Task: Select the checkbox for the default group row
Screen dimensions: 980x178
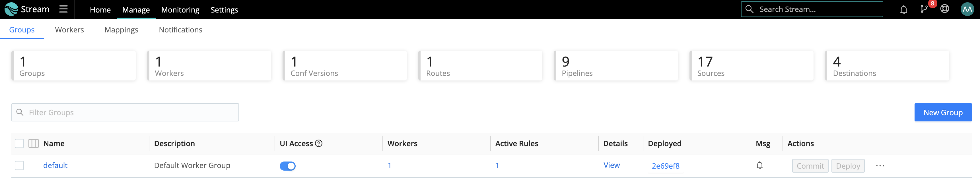Action: pos(19,165)
